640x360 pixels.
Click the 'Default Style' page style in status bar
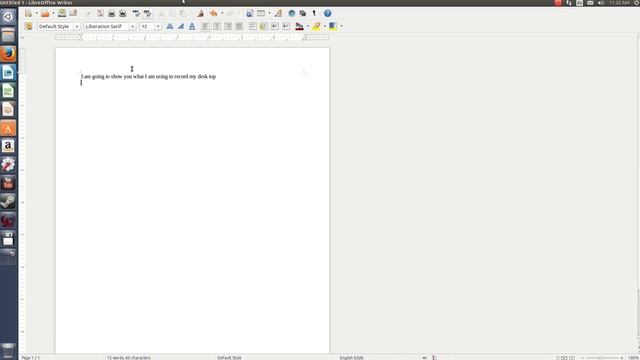[x=229, y=358]
